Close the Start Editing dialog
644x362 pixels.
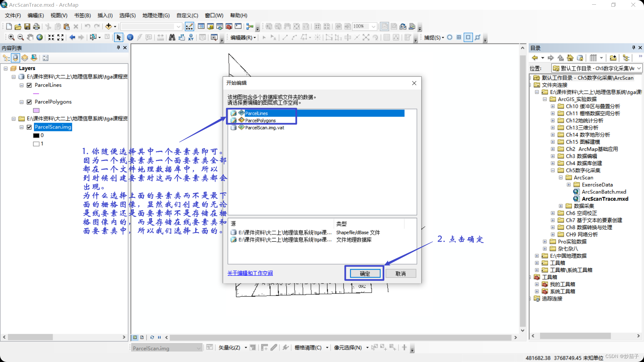pos(414,83)
